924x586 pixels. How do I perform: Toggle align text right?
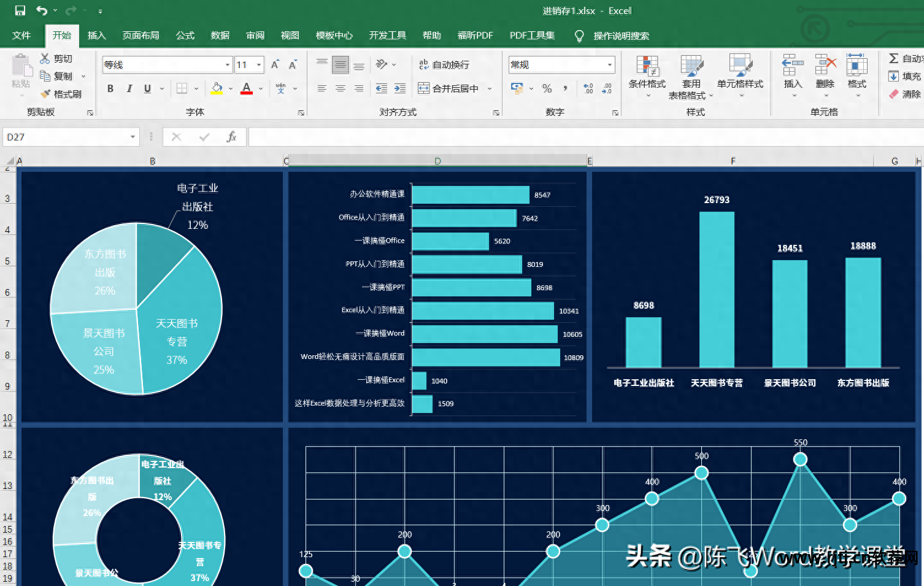pyautogui.click(x=359, y=88)
